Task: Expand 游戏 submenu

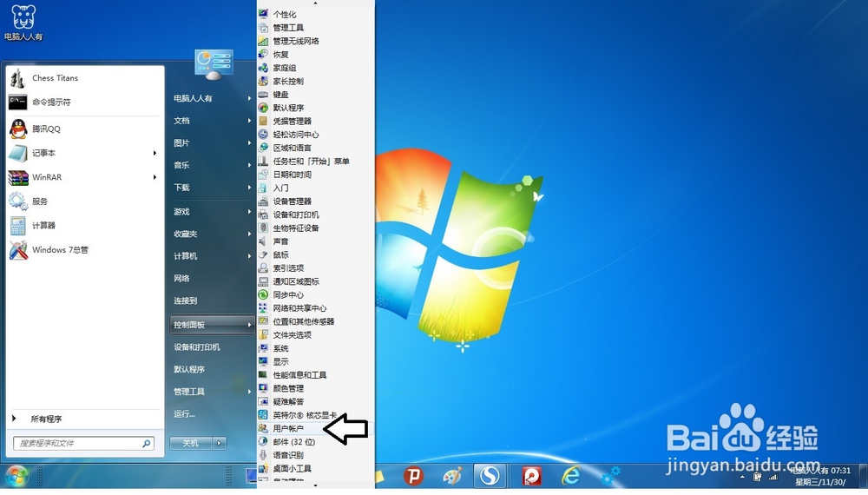Action: [250, 212]
